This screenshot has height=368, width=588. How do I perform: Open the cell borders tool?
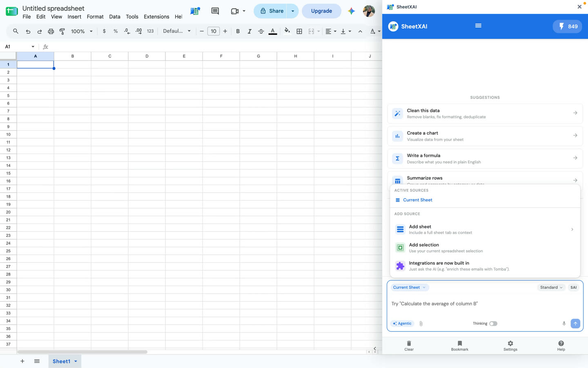[x=299, y=31]
